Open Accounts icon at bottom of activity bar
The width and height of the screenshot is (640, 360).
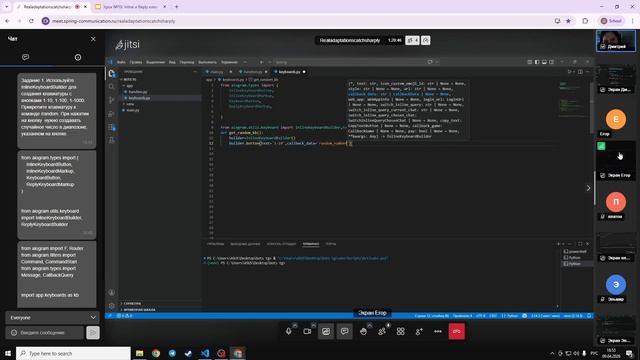pyautogui.click(x=111, y=292)
